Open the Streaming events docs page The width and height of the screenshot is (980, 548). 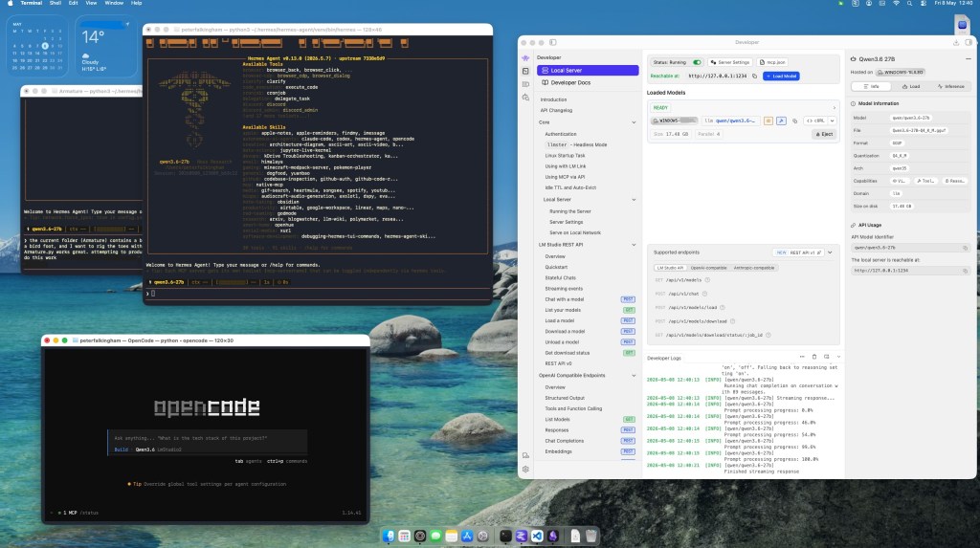(x=564, y=289)
